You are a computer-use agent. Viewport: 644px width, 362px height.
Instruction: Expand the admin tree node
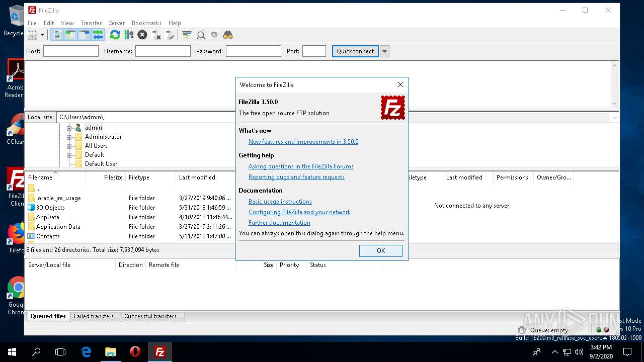(69, 128)
